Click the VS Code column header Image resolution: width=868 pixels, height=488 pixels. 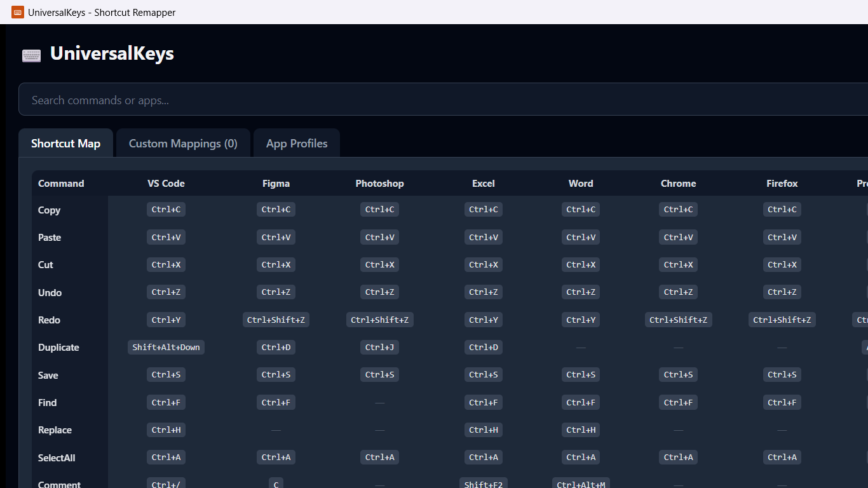tap(166, 184)
